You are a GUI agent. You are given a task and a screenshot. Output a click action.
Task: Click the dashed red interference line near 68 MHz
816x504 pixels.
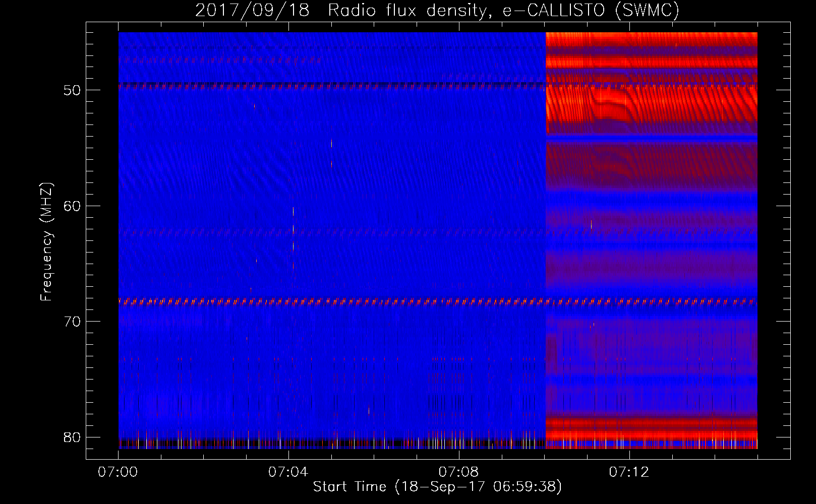click(438, 302)
